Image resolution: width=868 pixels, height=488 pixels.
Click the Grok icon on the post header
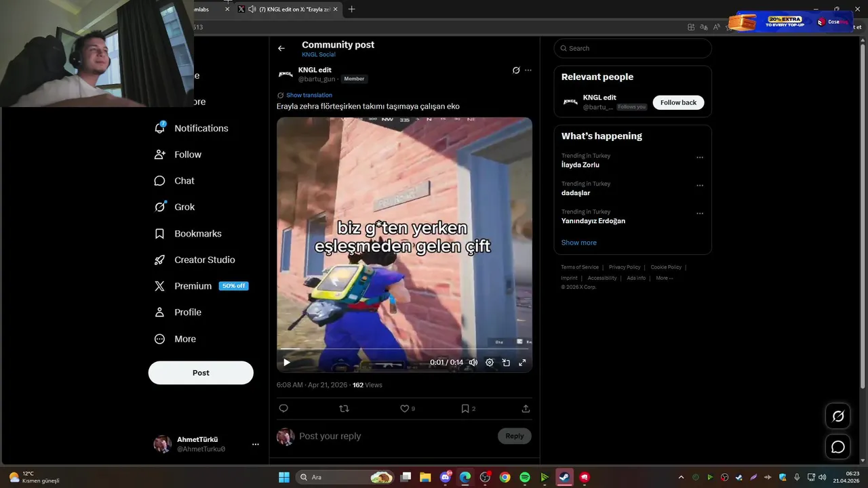click(516, 70)
